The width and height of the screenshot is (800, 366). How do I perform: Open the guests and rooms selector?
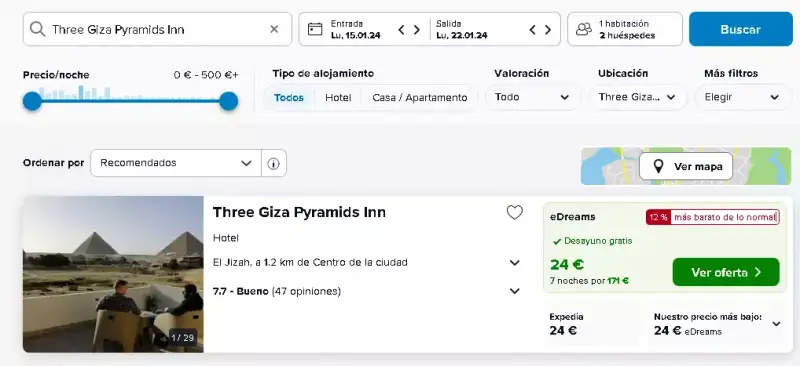coord(624,29)
